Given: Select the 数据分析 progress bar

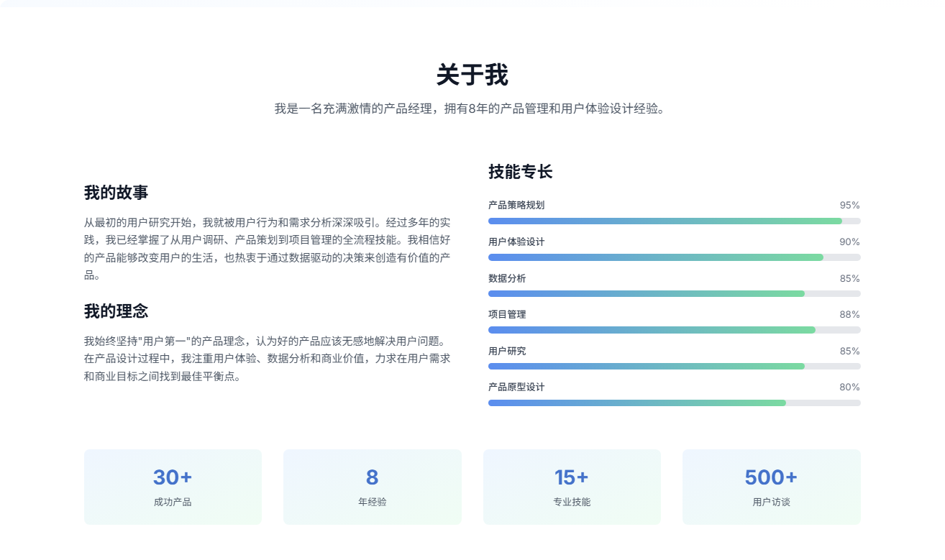Looking at the screenshot, I should [674, 293].
